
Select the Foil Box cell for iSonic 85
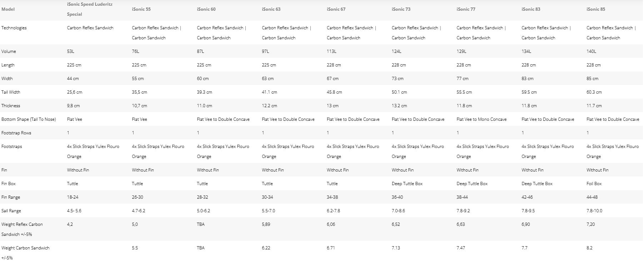click(594, 184)
